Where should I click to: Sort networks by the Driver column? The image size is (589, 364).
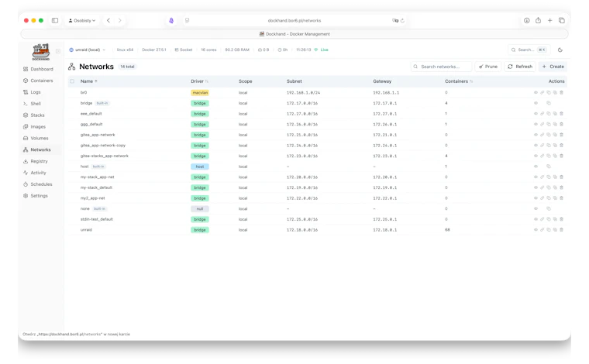199,81
